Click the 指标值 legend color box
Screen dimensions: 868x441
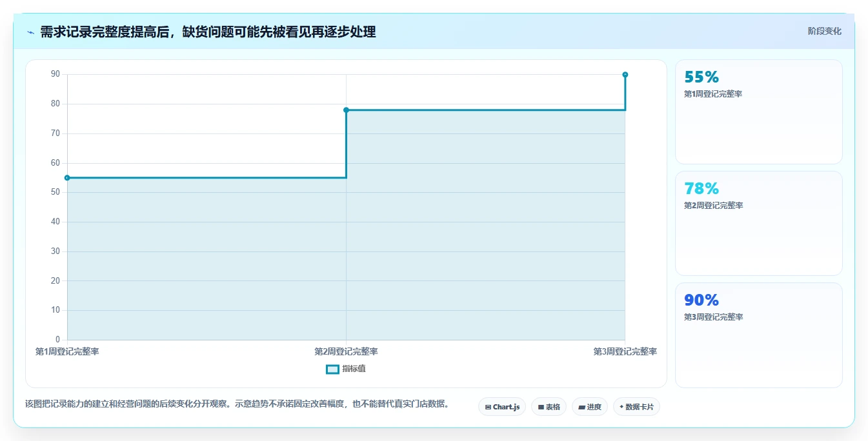(332, 369)
